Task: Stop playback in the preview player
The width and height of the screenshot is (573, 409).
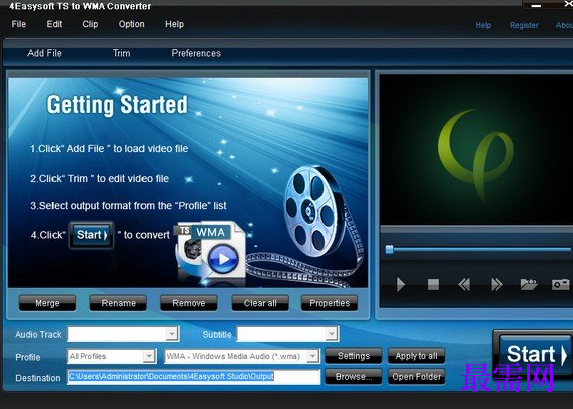Action: [x=433, y=284]
